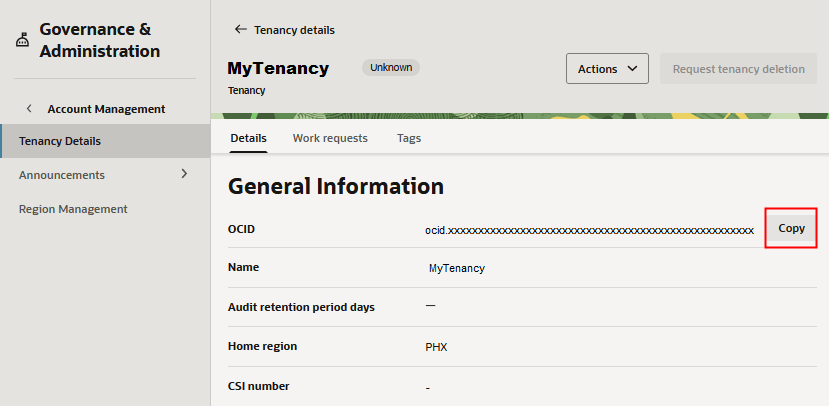Click the CSI number label
829x406 pixels.
[x=259, y=386]
